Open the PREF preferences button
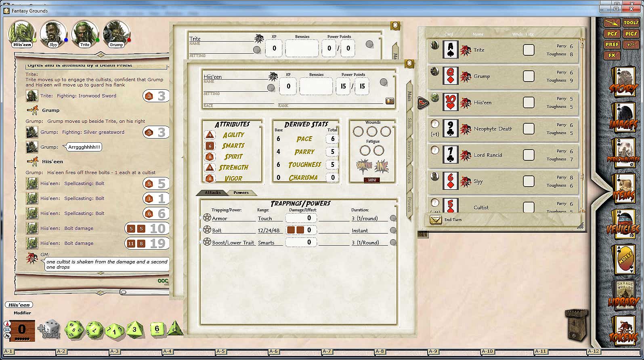This screenshot has height=360, width=644. click(x=612, y=44)
